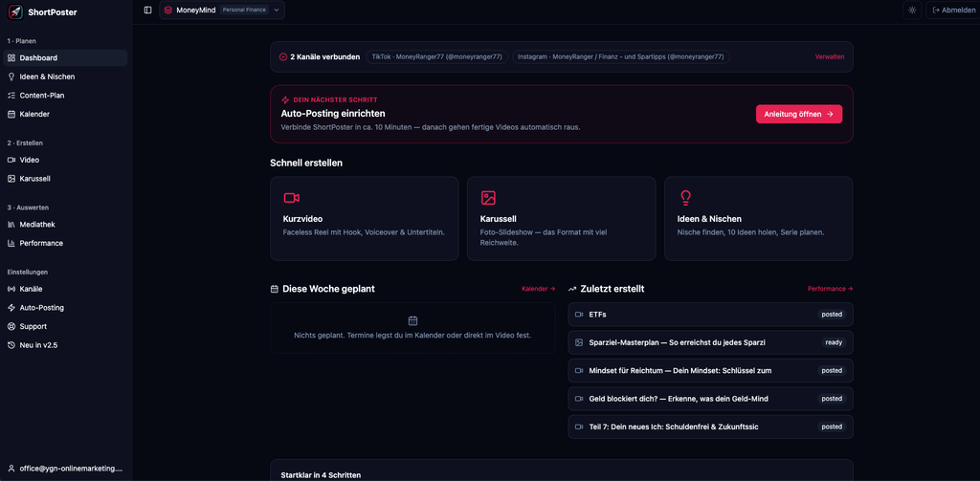
Task: Click the checklist icon beside Content-Plan
Action: click(11, 96)
